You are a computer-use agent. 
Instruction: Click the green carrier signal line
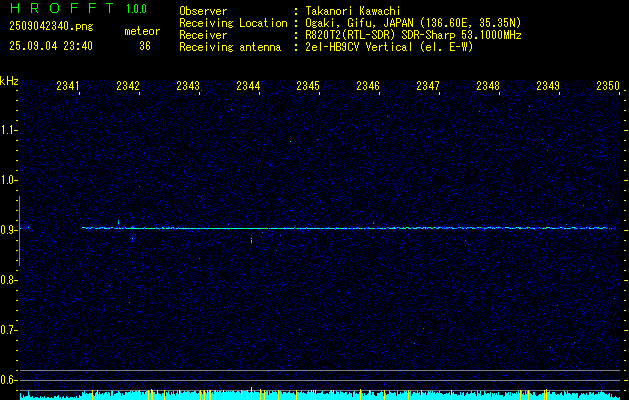click(348, 228)
